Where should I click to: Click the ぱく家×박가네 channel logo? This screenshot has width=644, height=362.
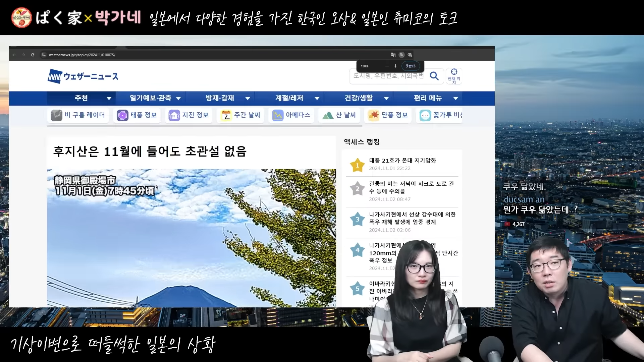coord(76,17)
